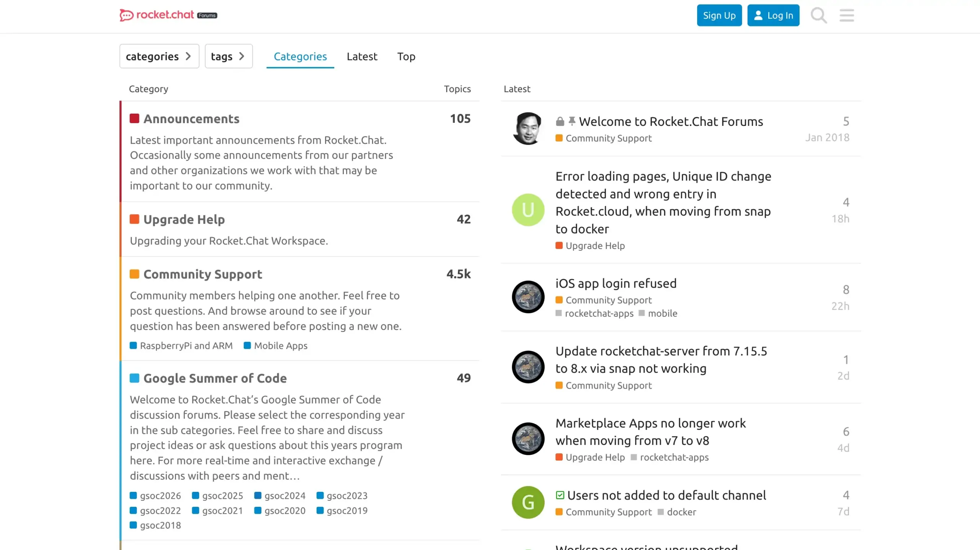980x550 pixels.
Task: Click the 18h activity time
Action: coord(840,219)
